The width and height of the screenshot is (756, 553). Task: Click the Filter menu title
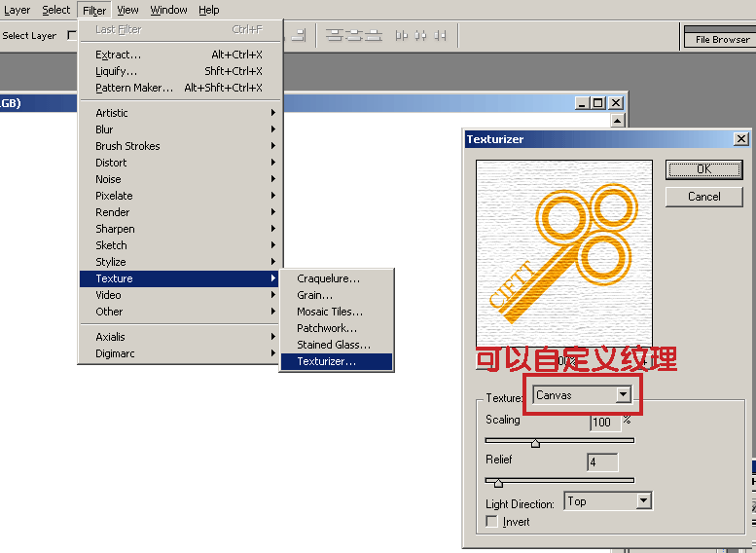pyautogui.click(x=94, y=10)
